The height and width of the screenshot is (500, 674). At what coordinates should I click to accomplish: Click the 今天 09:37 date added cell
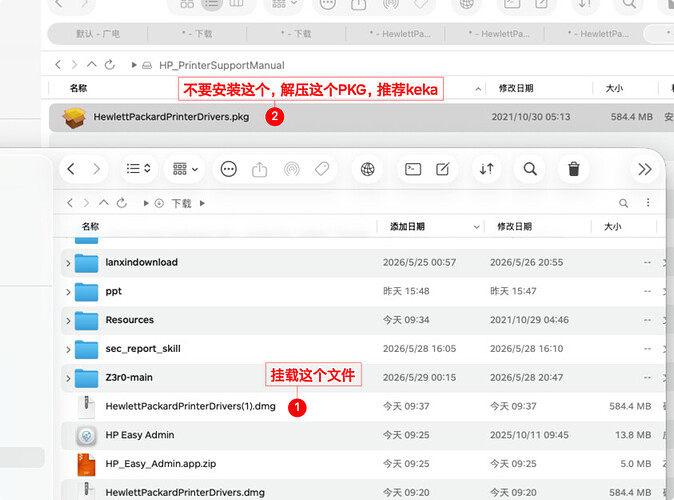406,406
